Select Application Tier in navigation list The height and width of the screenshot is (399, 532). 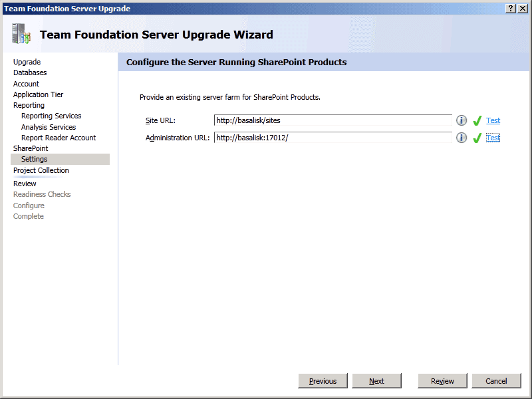click(x=38, y=94)
